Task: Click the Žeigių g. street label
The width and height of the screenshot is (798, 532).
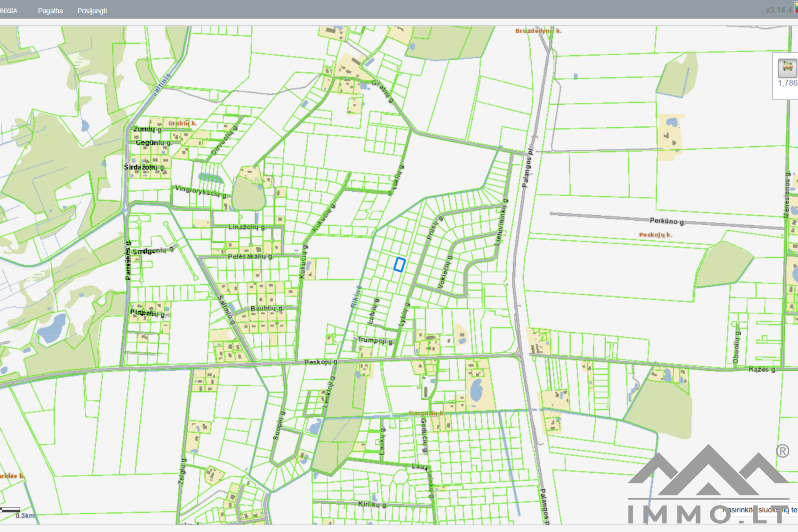Action: click(x=181, y=471)
